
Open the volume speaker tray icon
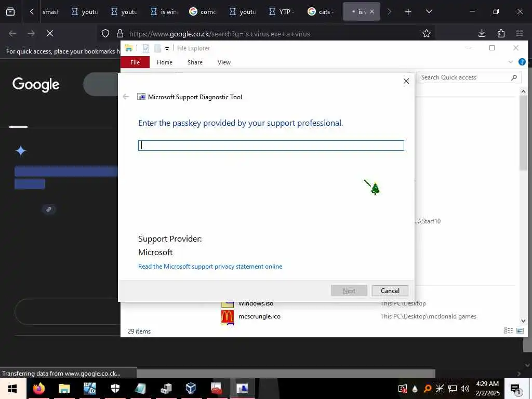click(x=465, y=389)
